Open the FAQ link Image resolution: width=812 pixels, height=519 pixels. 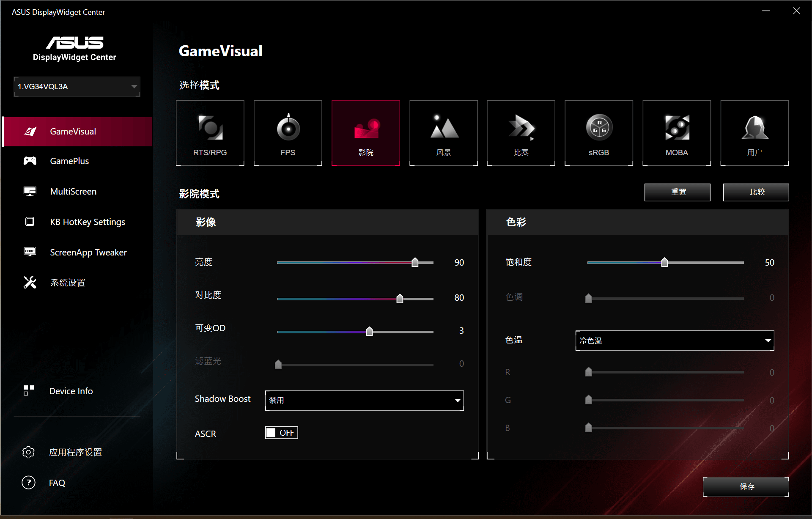click(57, 483)
